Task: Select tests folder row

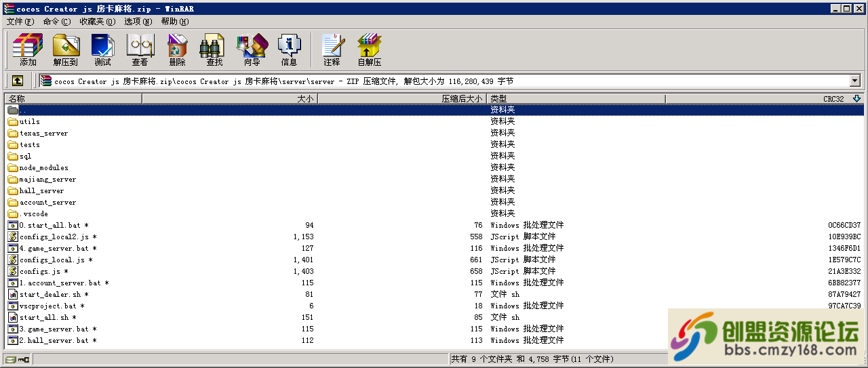Action: click(x=434, y=144)
